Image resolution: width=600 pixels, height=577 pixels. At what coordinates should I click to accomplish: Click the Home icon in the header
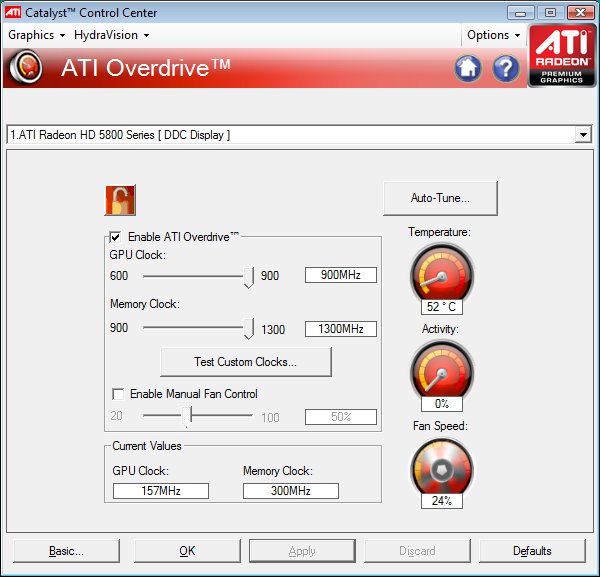pyautogui.click(x=468, y=69)
